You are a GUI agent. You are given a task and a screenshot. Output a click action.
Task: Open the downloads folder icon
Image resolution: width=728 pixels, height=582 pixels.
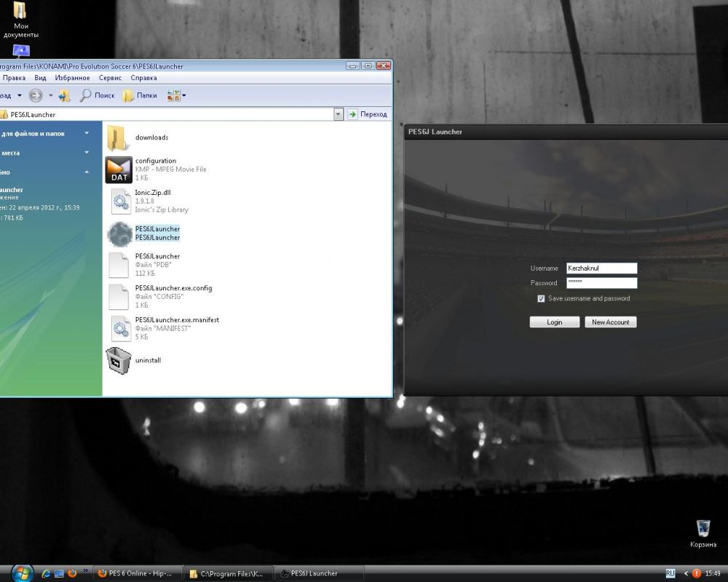118,137
